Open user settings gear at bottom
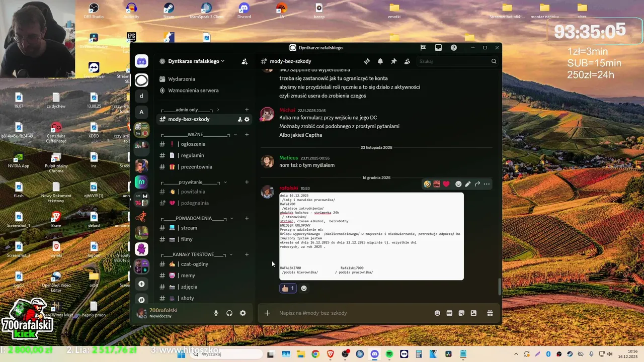644x362 pixels. [x=243, y=313]
